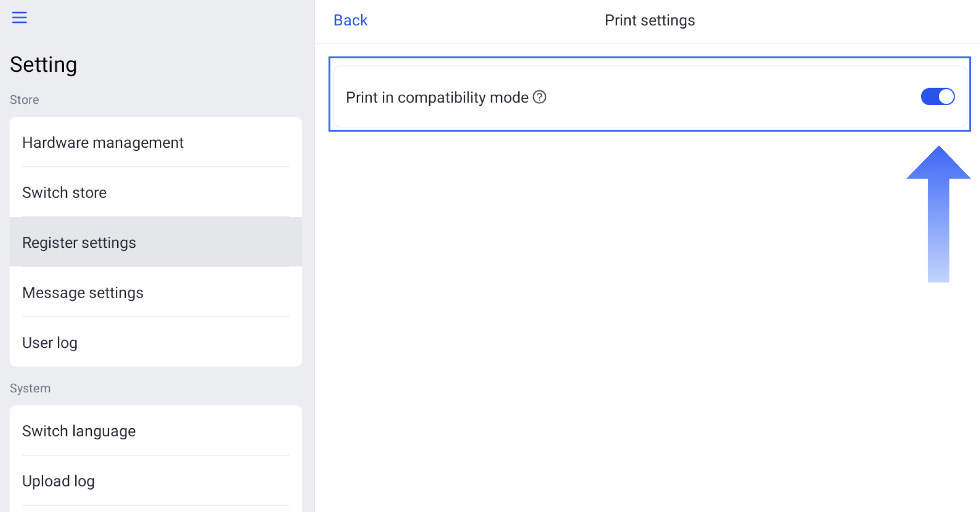The image size is (980, 512).
Task: Disable Print in compatibility mode
Action: pos(936,97)
